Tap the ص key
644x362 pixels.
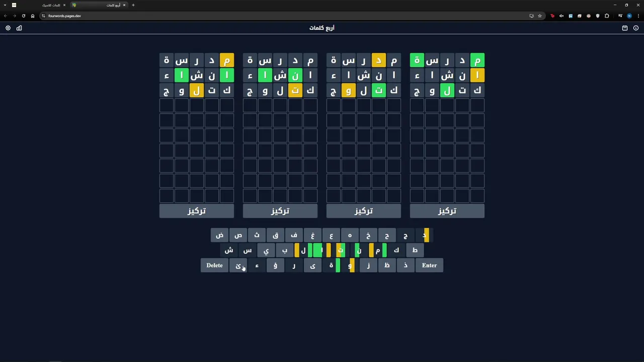tap(238, 235)
